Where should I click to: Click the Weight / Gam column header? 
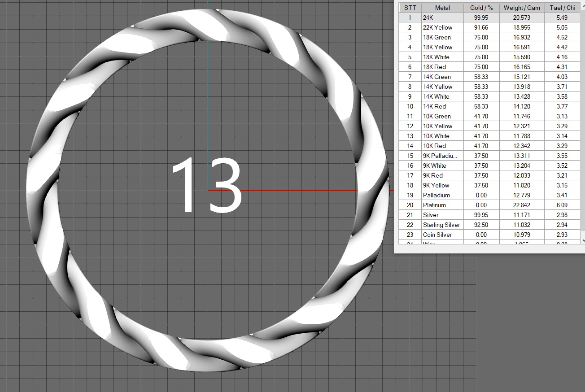click(x=522, y=8)
